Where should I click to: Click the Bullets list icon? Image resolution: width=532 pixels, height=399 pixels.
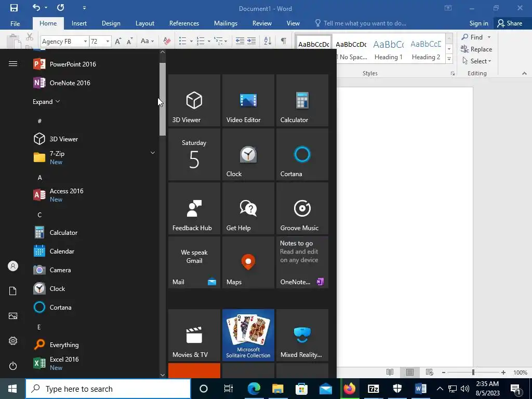coord(183,41)
